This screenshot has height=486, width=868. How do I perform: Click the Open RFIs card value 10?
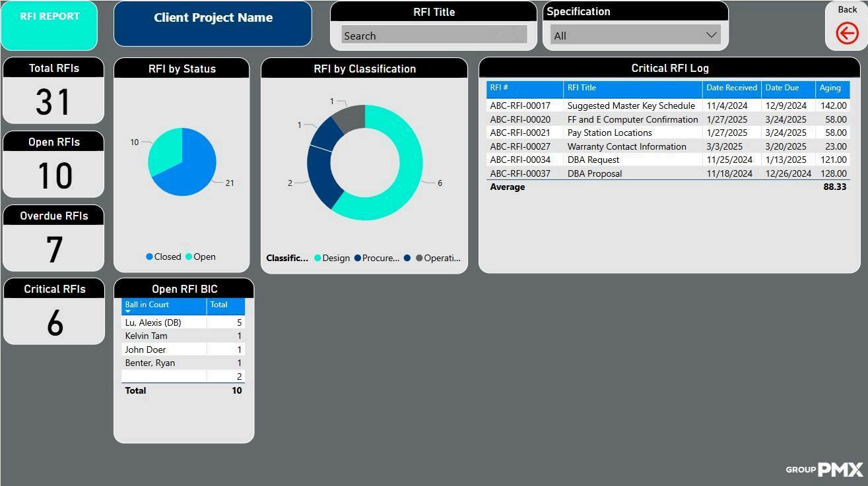tap(54, 175)
